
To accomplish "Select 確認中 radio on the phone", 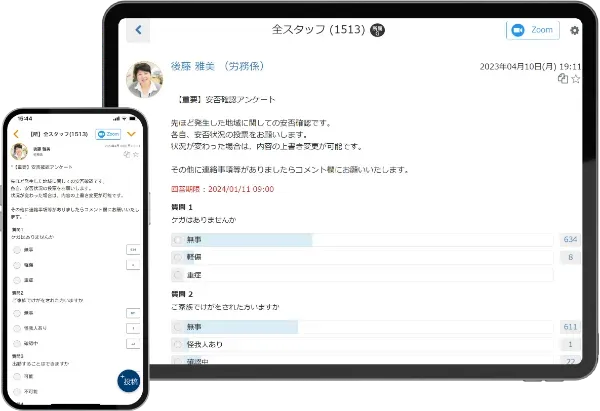I will click(x=17, y=343).
